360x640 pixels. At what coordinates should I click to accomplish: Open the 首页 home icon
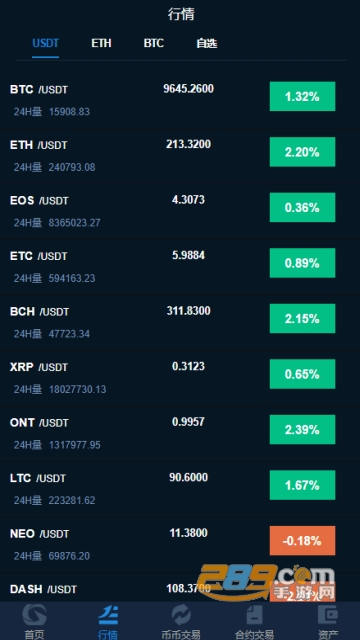coord(34,615)
